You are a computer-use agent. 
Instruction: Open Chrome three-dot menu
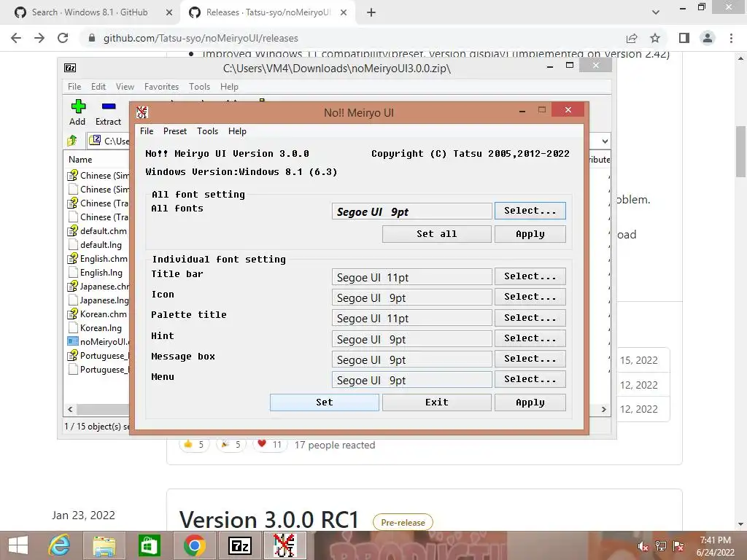click(x=731, y=38)
